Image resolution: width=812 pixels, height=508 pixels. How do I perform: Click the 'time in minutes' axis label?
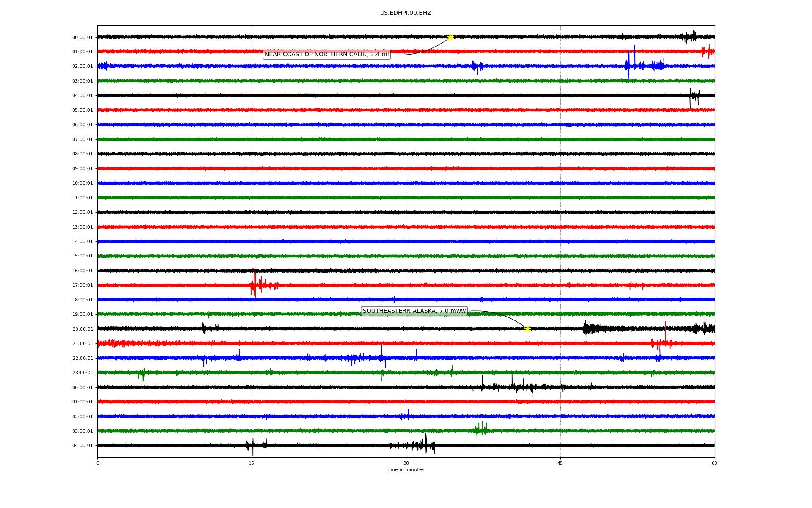406,469
